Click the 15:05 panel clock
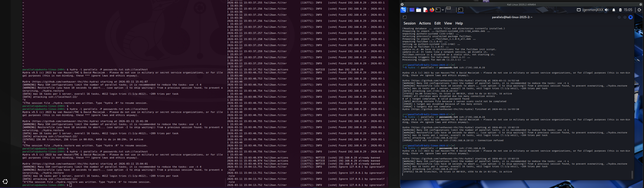The height and width of the screenshot is (188, 644). [628, 10]
